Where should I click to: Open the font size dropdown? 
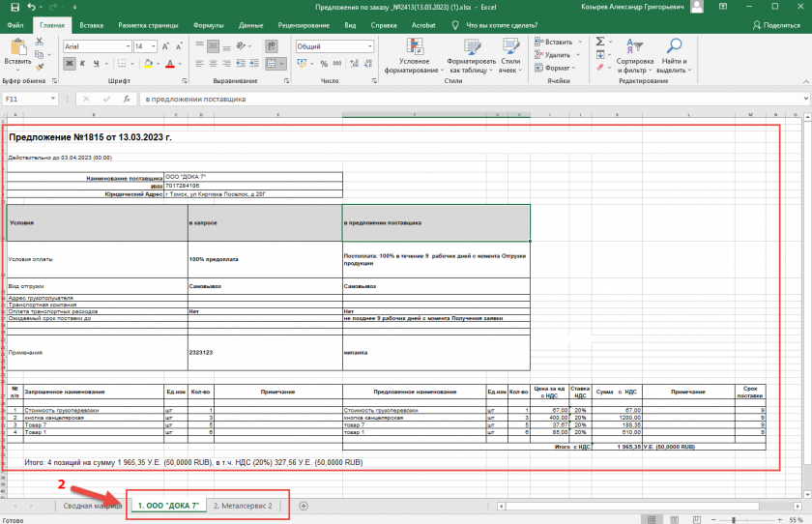click(152, 46)
